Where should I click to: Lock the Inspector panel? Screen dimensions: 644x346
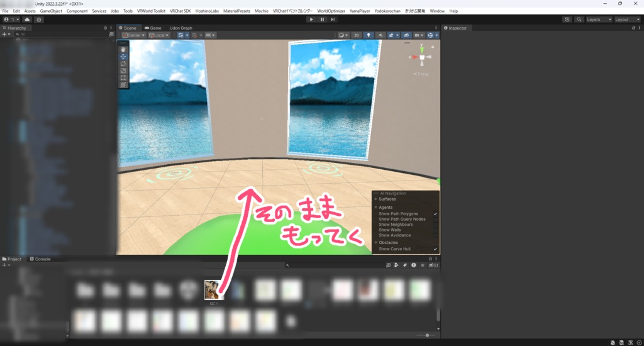[x=633, y=28]
